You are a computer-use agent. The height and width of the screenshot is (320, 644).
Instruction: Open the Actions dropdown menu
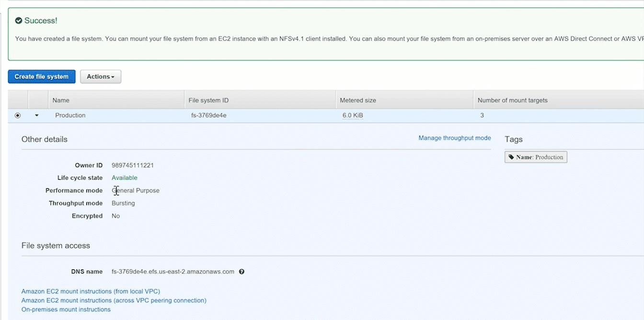[100, 77]
